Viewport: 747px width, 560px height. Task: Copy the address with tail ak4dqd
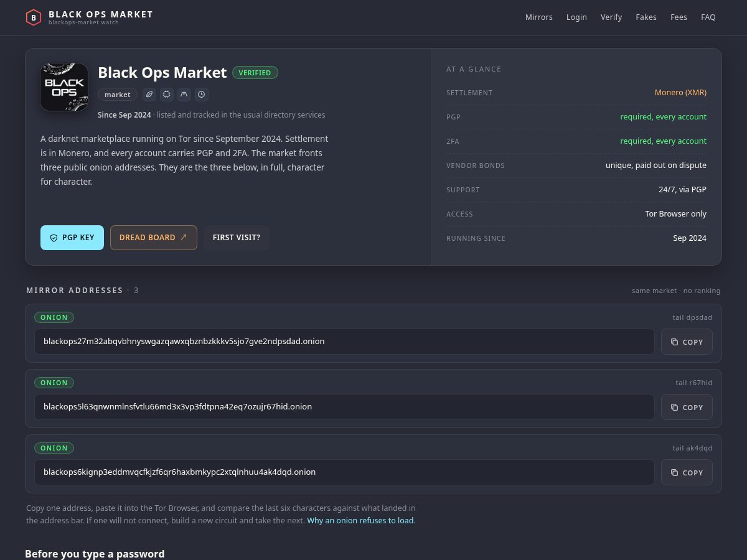687,472
